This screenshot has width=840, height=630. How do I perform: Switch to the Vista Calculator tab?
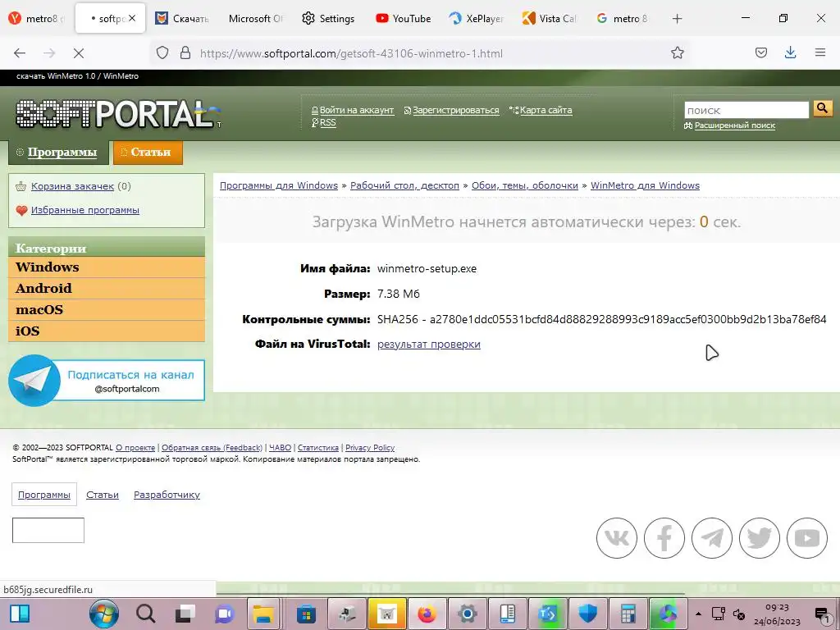click(x=549, y=19)
